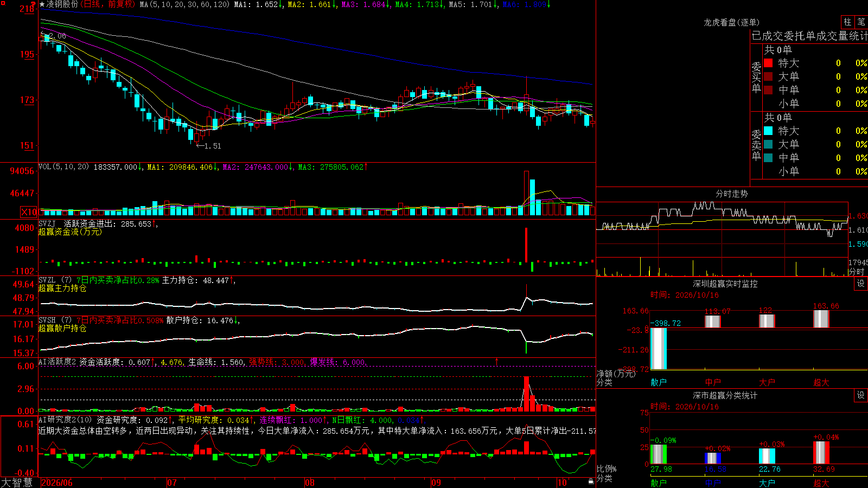The height and width of the screenshot is (488, 868).
Task: Click the dark red 大单 swatch under 委买单
Action: pos(768,76)
